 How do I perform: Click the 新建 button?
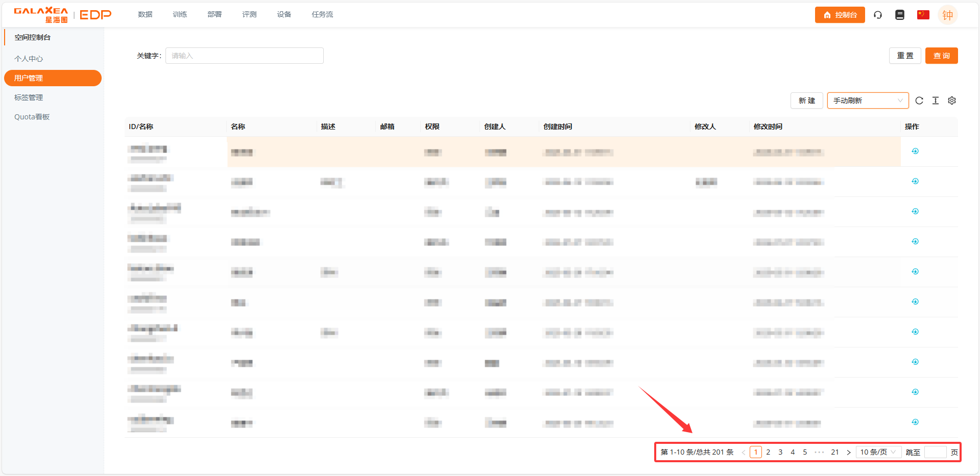(806, 101)
